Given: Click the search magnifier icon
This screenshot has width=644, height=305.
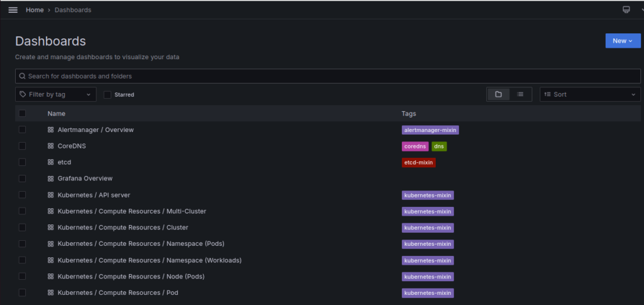Looking at the screenshot, I should tap(22, 76).
